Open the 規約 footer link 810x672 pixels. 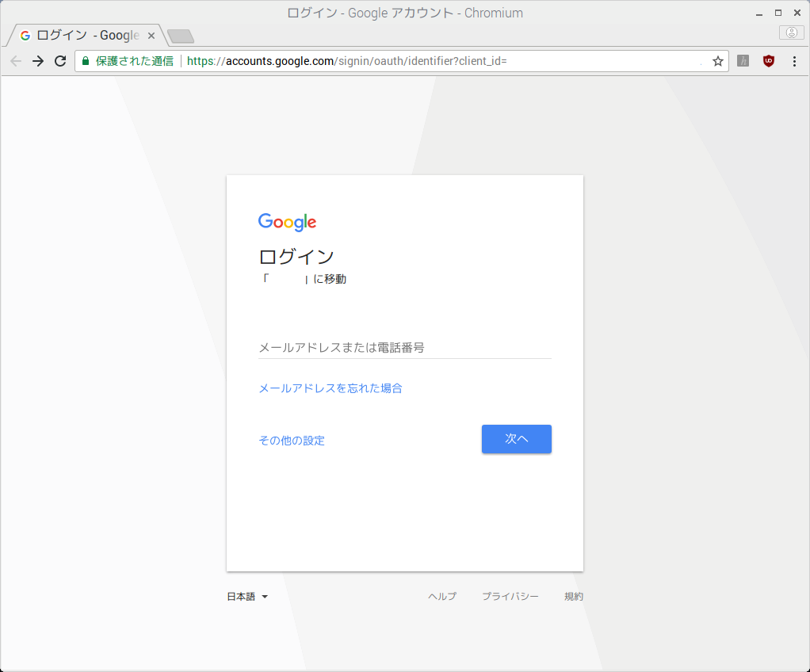[573, 597]
